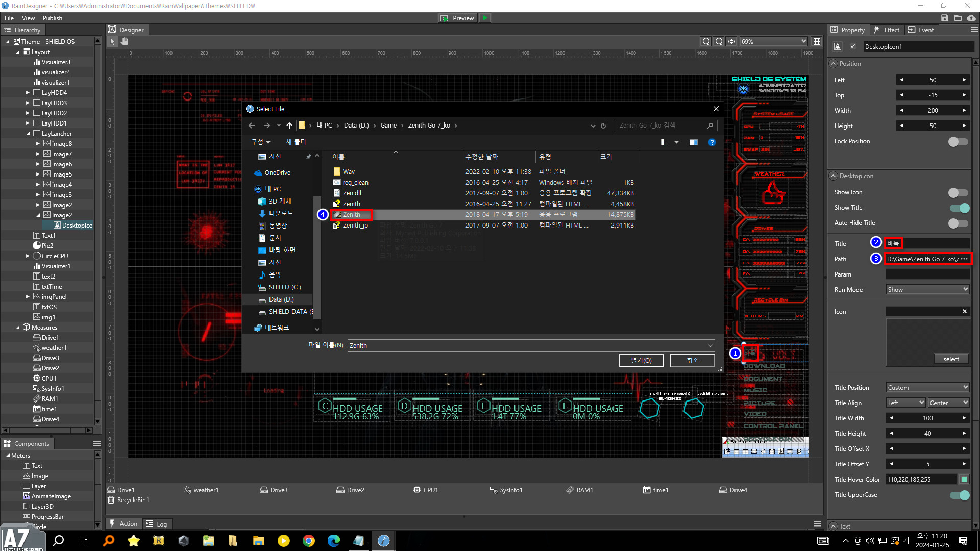Click the zoom out magnifier icon
The width and height of the screenshot is (980, 551).
pyautogui.click(x=719, y=41)
